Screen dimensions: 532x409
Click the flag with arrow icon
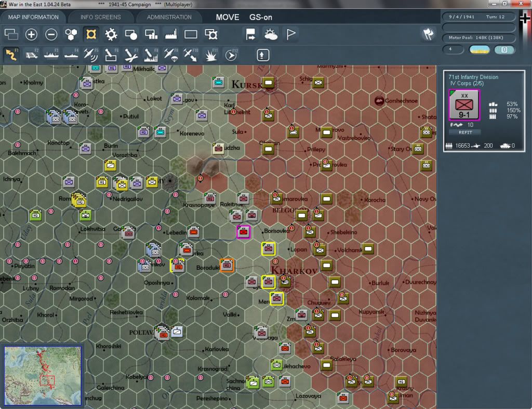tap(250, 34)
